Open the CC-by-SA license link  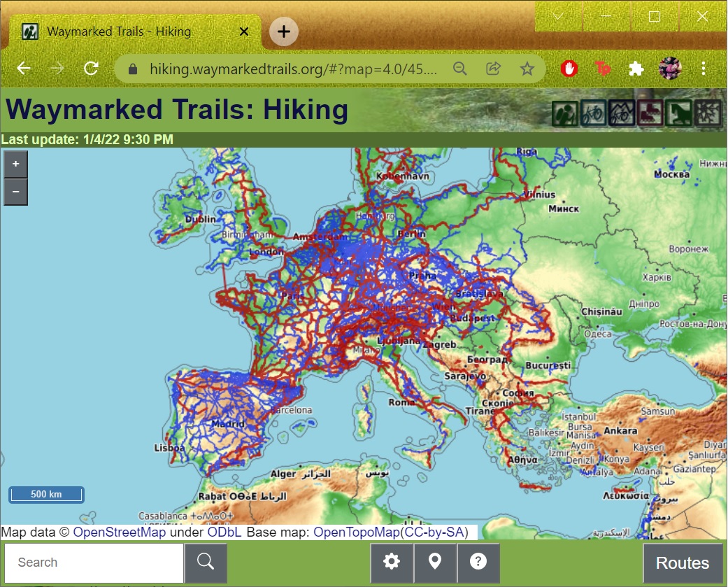pyautogui.click(x=434, y=532)
